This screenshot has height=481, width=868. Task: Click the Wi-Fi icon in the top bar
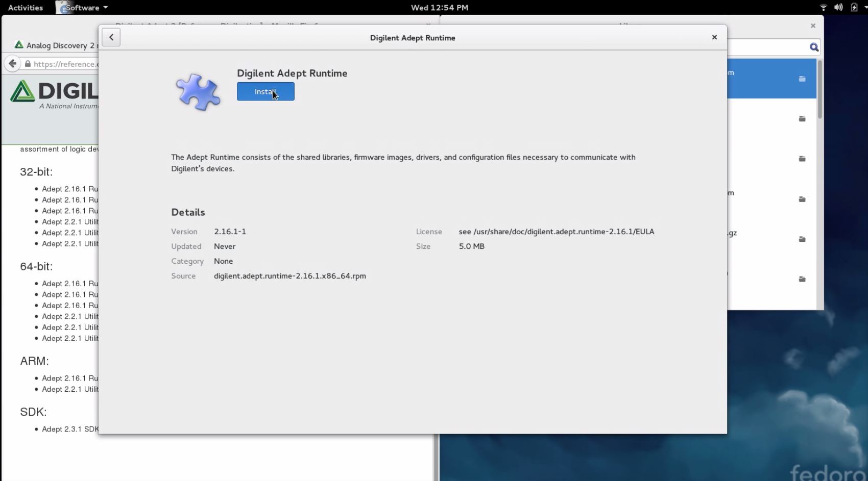(823, 8)
